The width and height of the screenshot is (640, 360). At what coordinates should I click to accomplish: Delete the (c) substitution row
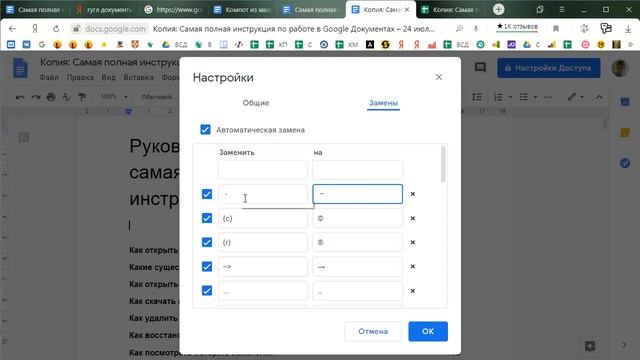coord(413,218)
